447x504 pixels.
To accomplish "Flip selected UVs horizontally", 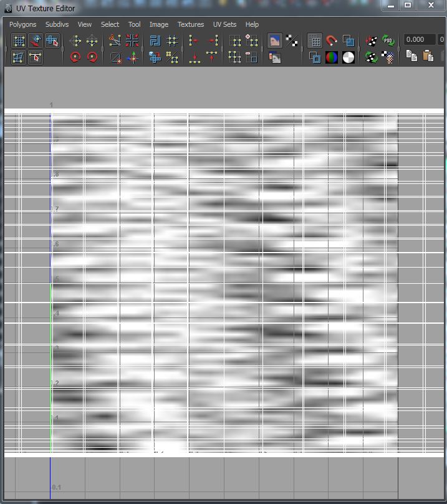I will pos(75,41).
